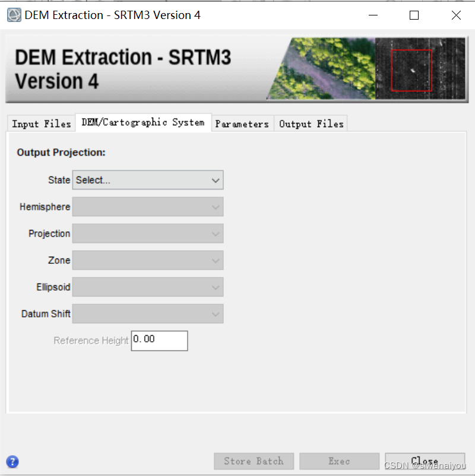Image resolution: width=475 pixels, height=476 pixels.
Task: Click the Reference Height input field
Action: [x=159, y=341]
